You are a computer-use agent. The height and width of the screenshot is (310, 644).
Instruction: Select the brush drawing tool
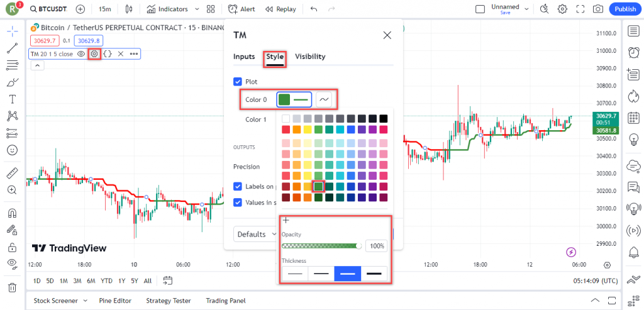13,82
